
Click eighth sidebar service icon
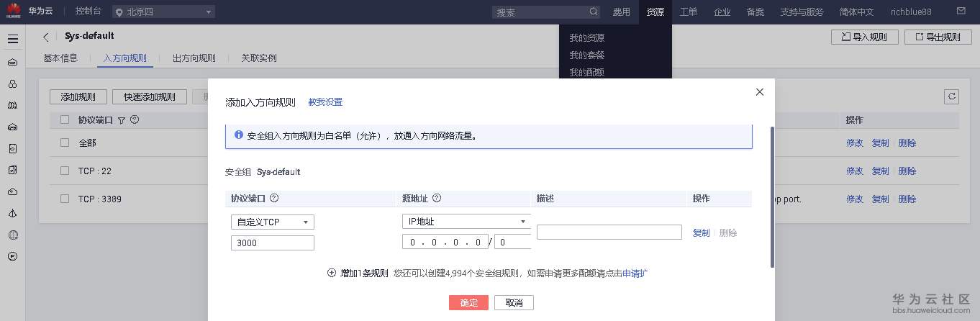(13, 213)
